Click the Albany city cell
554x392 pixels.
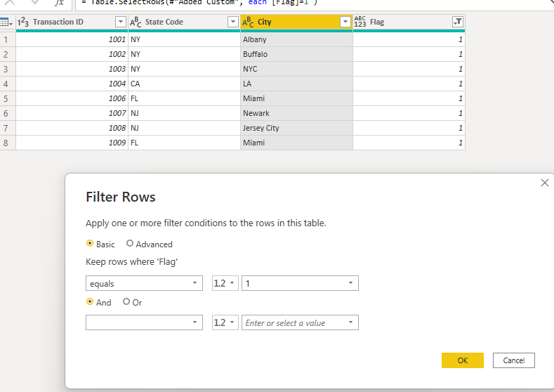[296, 39]
